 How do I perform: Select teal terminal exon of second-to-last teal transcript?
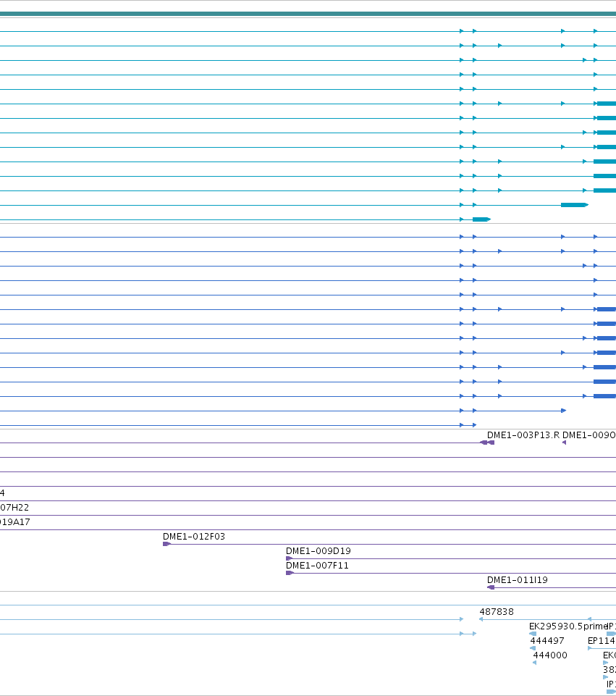(x=574, y=205)
